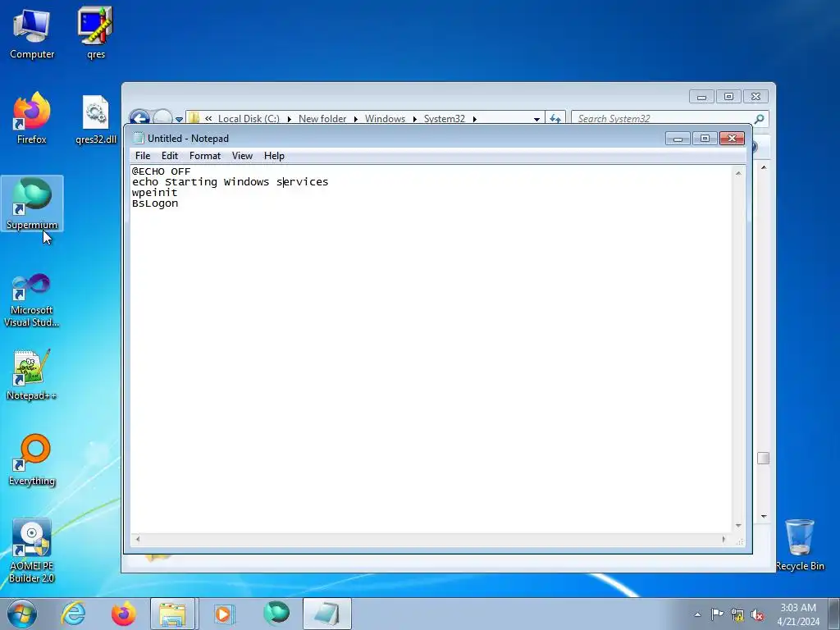Image resolution: width=840 pixels, height=630 pixels.
Task: Click 'Local Disk (C:)' in Explorer breadcrumb
Action: click(249, 119)
